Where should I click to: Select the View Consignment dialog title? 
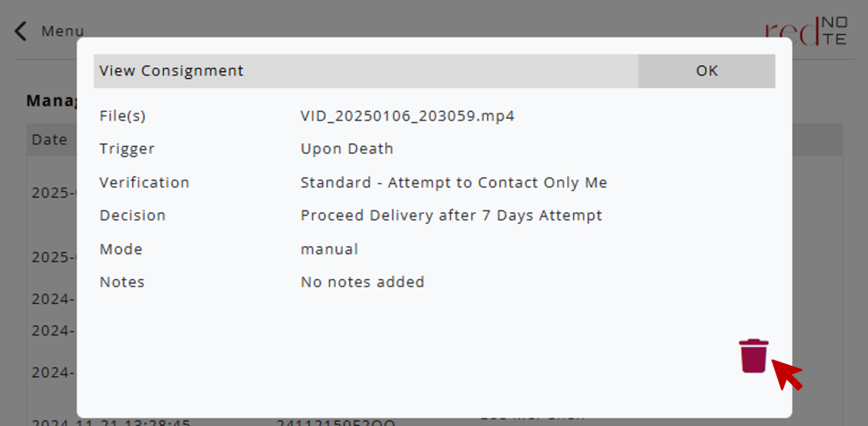coord(171,71)
